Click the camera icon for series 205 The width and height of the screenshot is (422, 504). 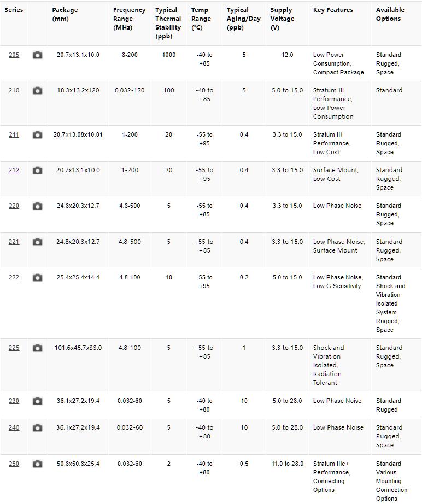[x=37, y=55]
